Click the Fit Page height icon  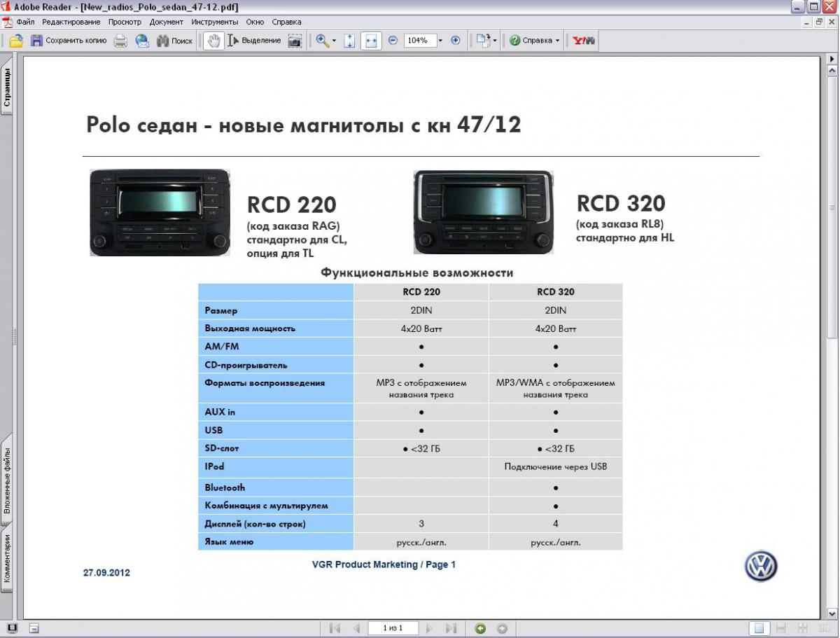350,41
